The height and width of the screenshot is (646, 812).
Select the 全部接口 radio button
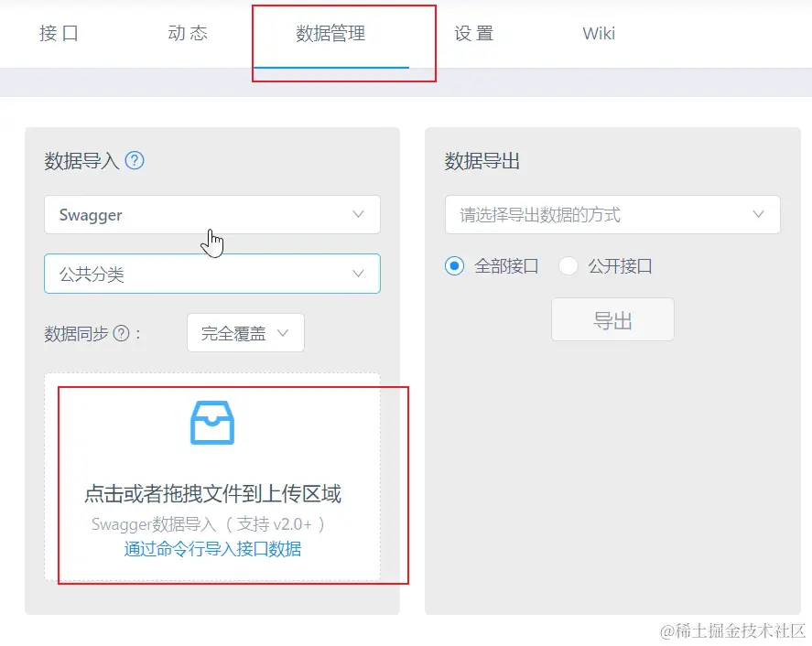(x=454, y=266)
